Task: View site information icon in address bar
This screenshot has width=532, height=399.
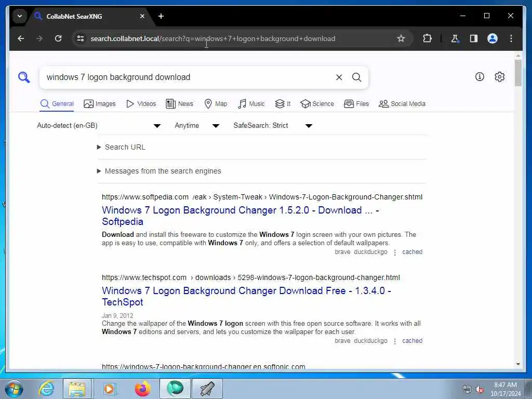Action: [x=81, y=38]
